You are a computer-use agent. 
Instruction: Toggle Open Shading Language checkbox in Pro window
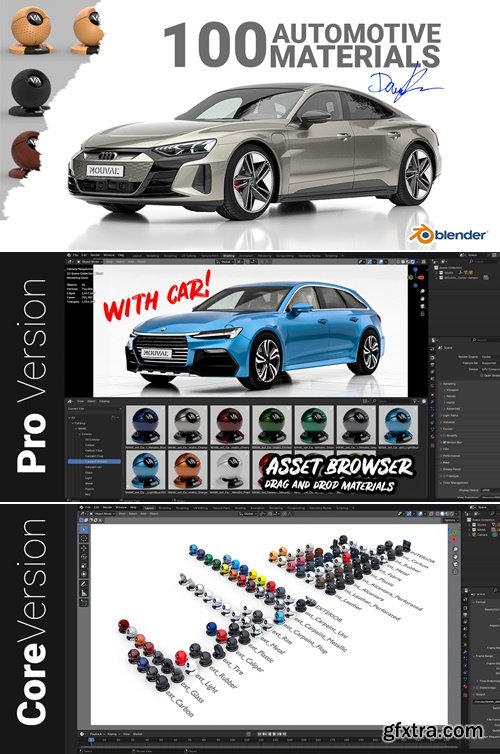tap(481, 376)
